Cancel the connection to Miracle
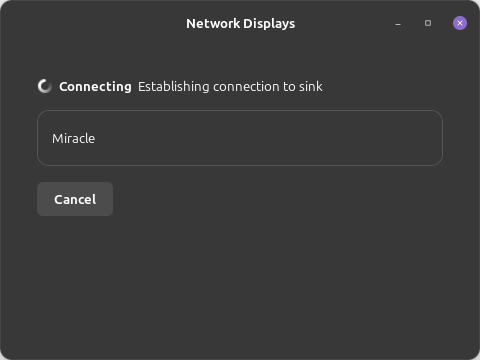The image size is (480, 360). tap(75, 199)
